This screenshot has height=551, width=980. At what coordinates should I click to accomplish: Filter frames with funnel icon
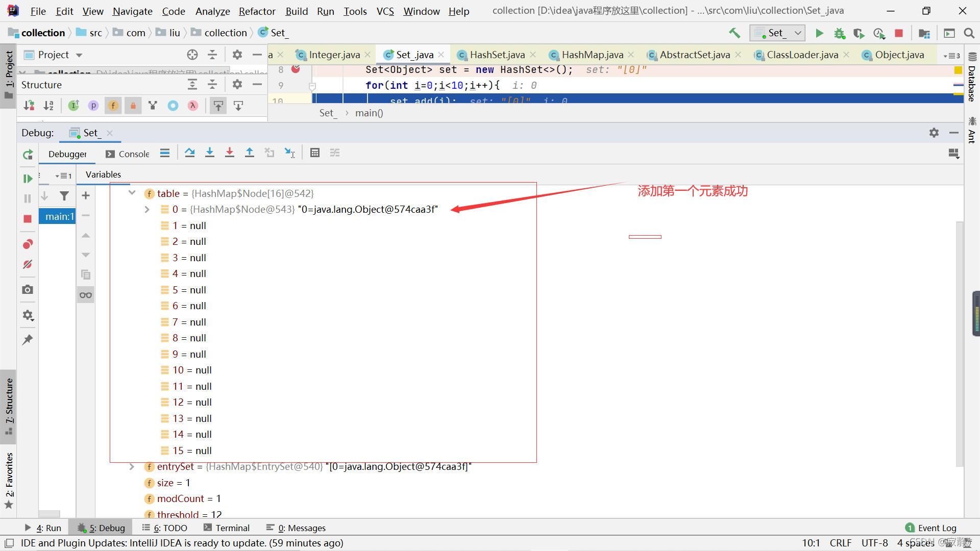pyautogui.click(x=64, y=196)
